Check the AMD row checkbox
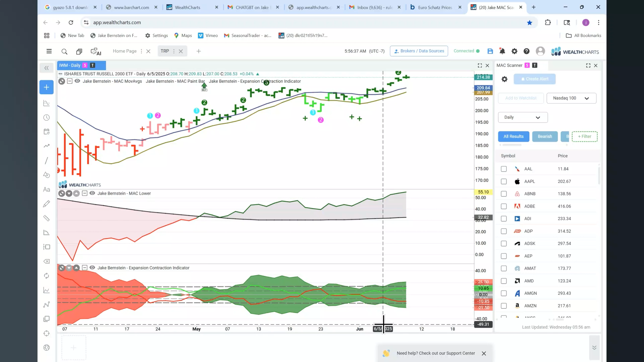The image size is (644, 362). click(504, 281)
